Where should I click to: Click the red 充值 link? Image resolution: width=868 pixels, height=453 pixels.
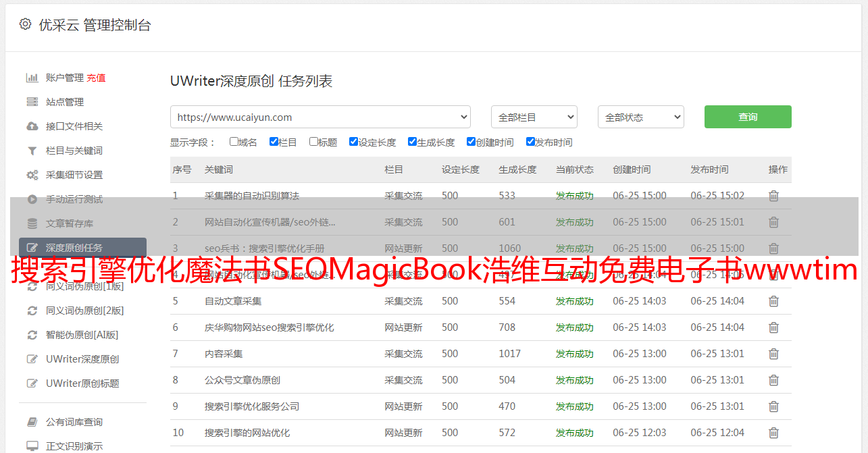click(96, 78)
